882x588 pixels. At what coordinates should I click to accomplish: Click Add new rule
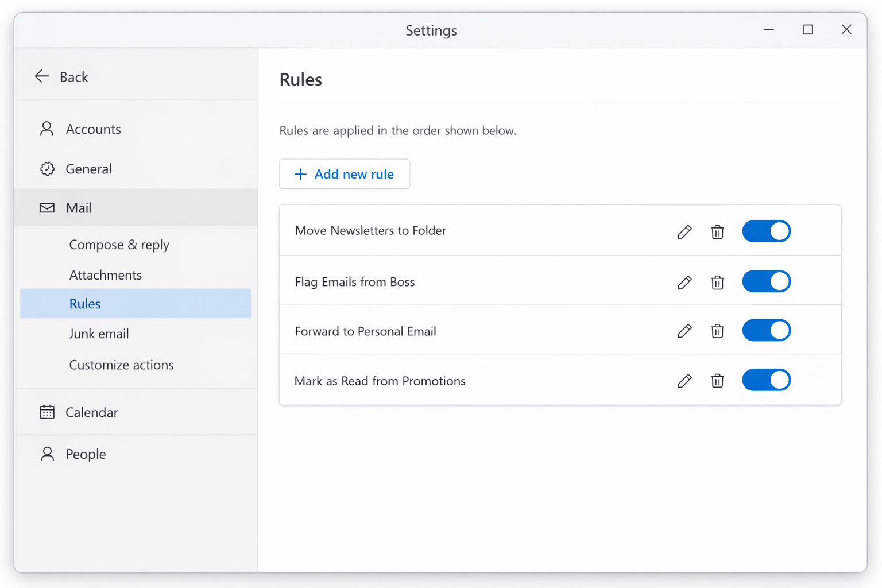(x=345, y=173)
